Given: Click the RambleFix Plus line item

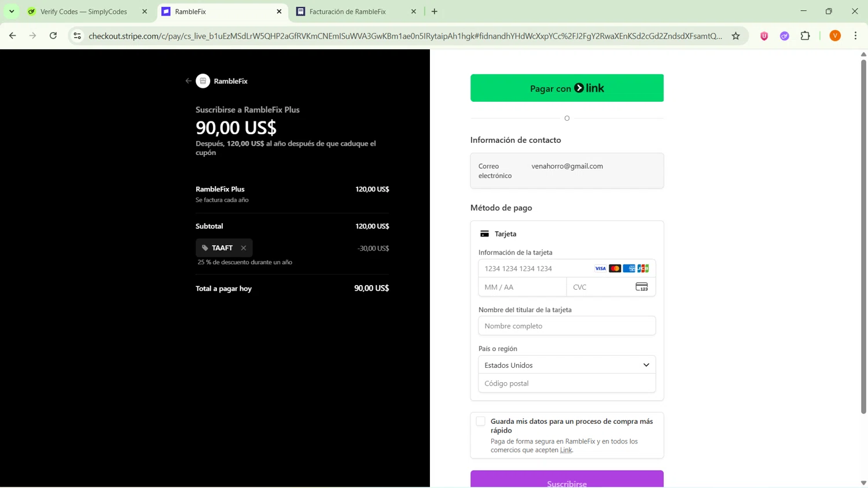Looking at the screenshot, I should click(x=220, y=189).
